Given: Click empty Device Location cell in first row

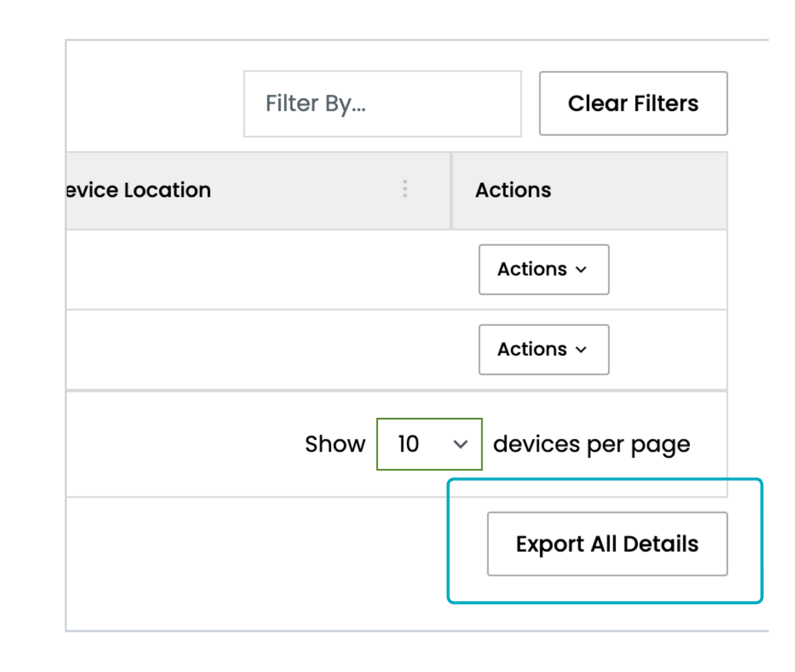Looking at the screenshot, I should point(258,269).
